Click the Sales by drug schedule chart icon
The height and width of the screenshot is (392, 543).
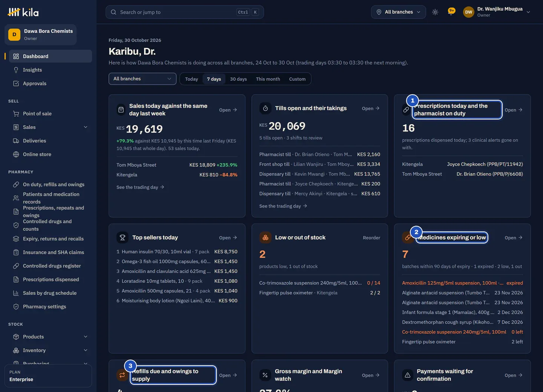(16, 293)
